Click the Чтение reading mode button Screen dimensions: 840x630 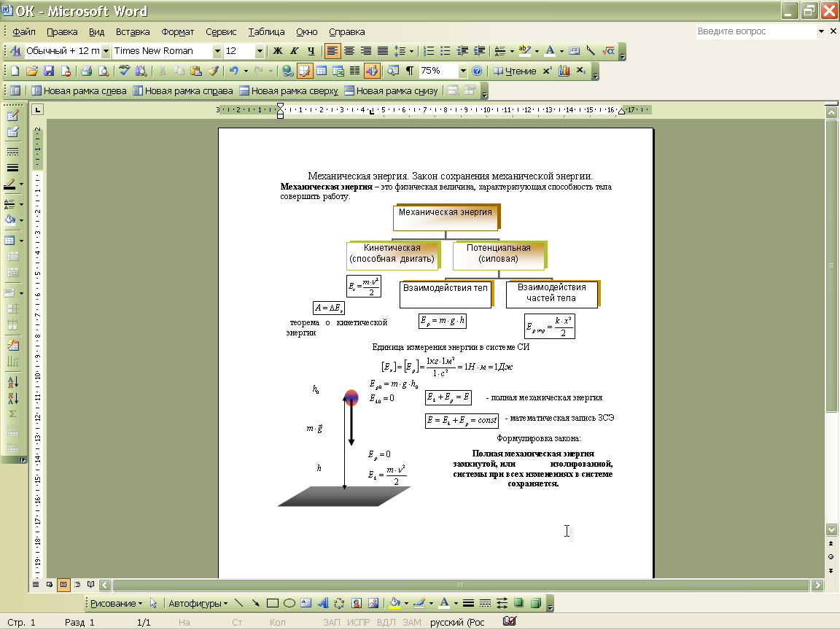(515, 71)
